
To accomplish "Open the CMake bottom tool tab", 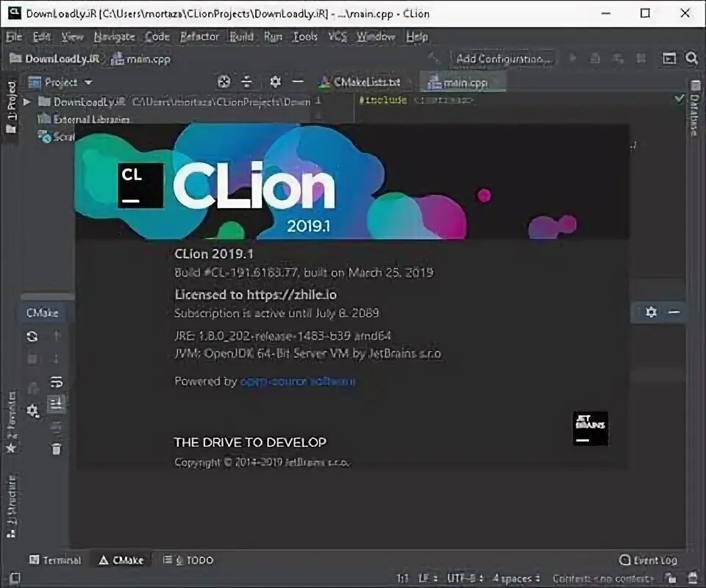I will coord(121,560).
